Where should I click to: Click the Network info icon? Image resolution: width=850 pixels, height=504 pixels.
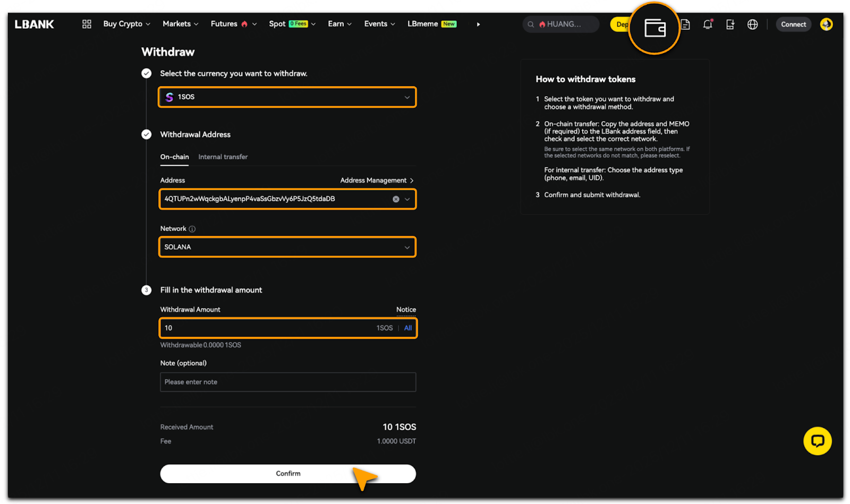point(192,229)
